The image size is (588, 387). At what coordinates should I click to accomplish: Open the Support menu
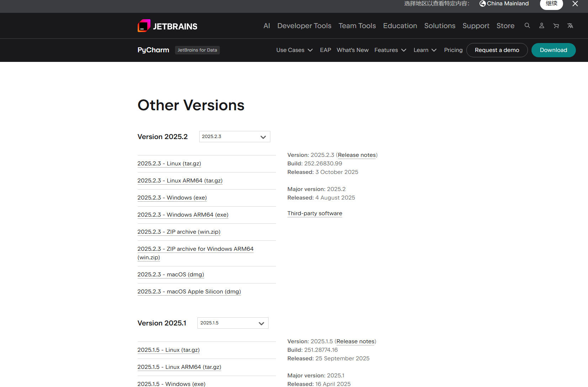click(476, 26)
